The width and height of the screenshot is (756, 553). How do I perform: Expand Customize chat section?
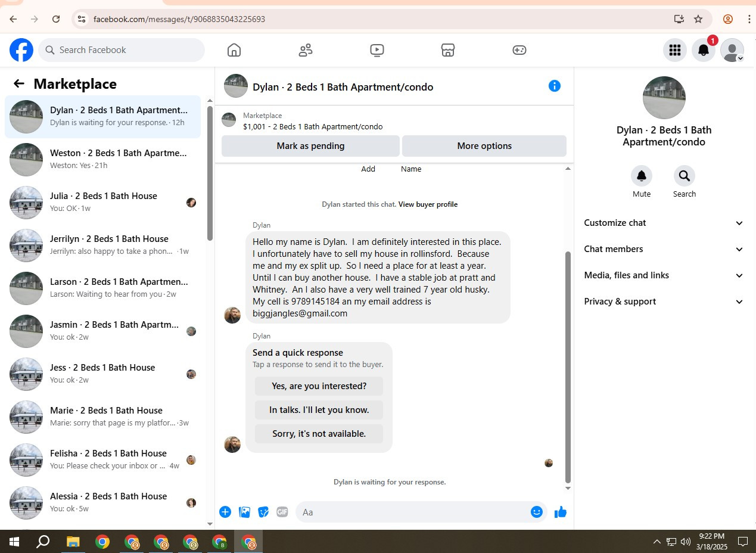(664, 223)
